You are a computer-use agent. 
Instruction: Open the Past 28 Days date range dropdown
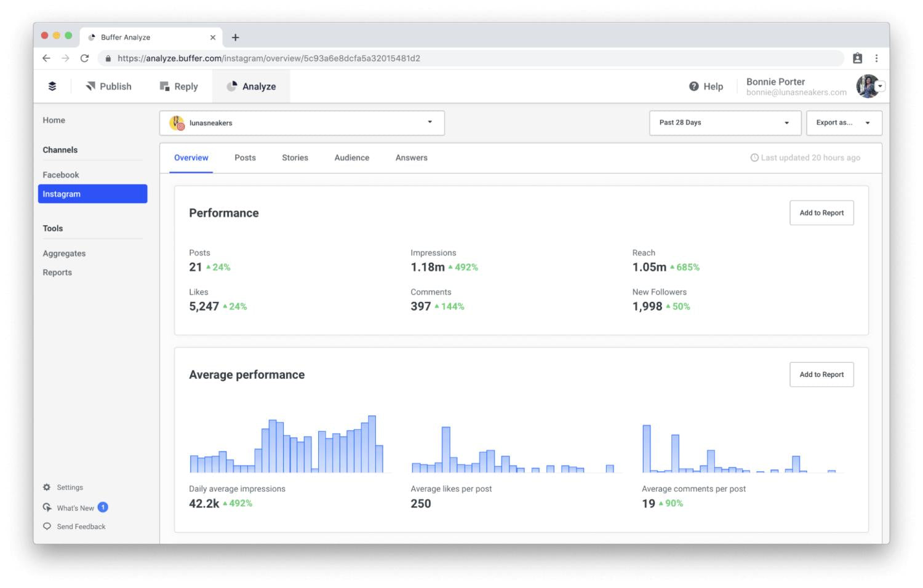[x=724, y=123]
